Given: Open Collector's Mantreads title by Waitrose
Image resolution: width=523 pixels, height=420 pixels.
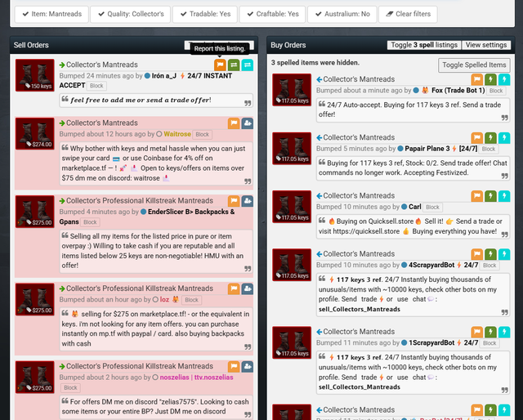Looking at the screenshot, I should (101, 123).
